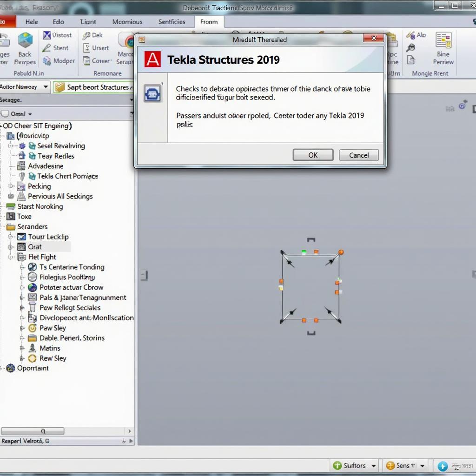Click the Tekla Structures logo icon in dialog
The image size is (476, 476).
coord(152,59)
